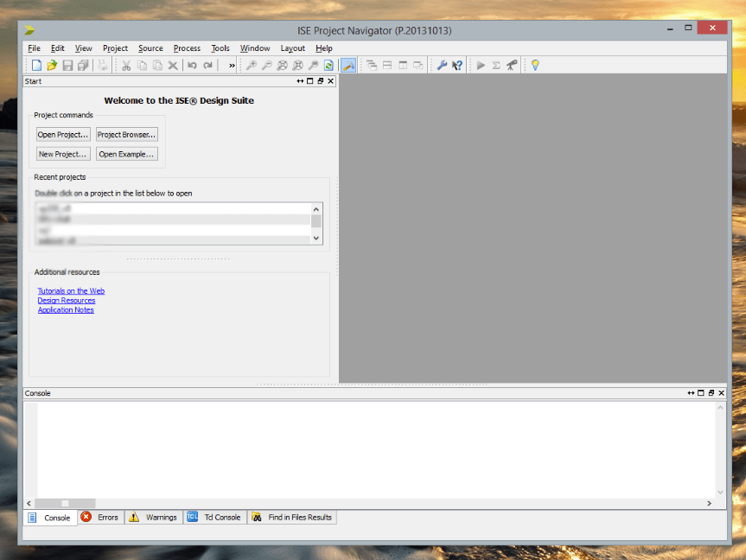
Task: Click the light bulb tips icon
Action: coord(535,65)
